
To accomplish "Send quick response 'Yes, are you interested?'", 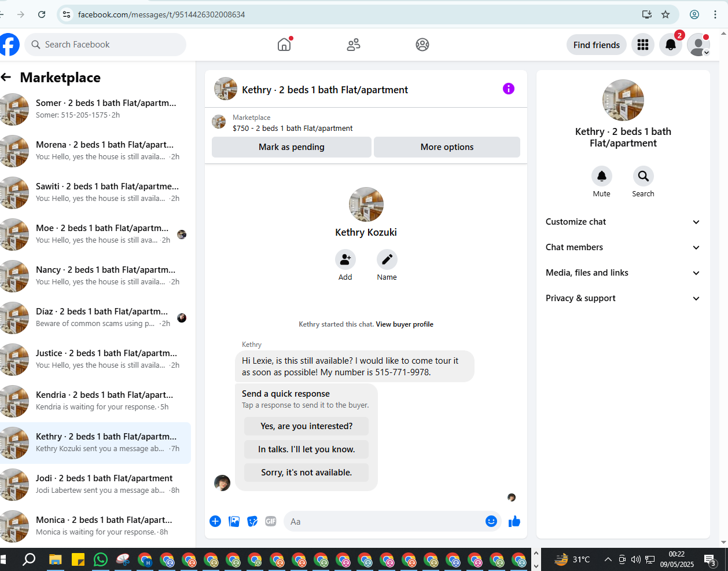I will (307, 426).
